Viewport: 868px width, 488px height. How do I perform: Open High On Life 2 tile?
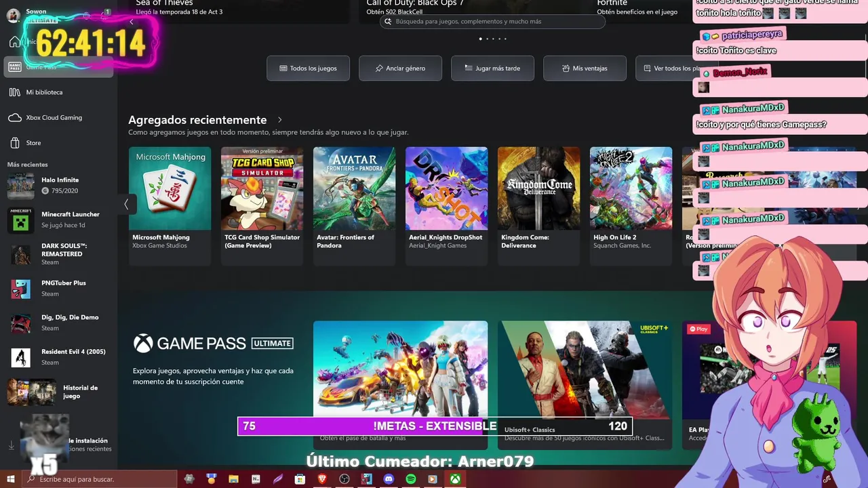pos(631,205)
